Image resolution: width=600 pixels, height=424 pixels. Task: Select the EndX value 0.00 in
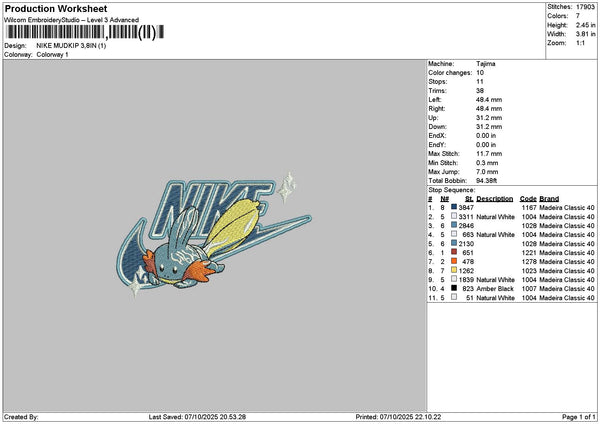pos(486,135)
